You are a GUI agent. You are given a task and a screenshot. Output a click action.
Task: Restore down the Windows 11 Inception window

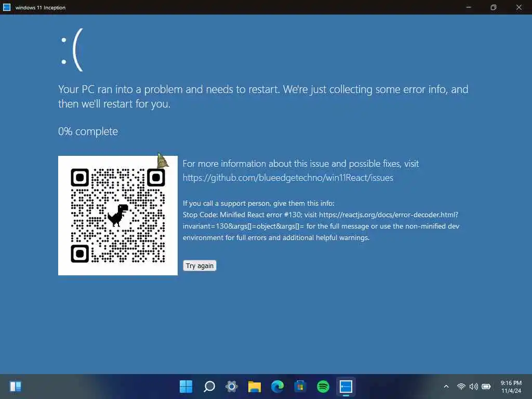point(494,7)
